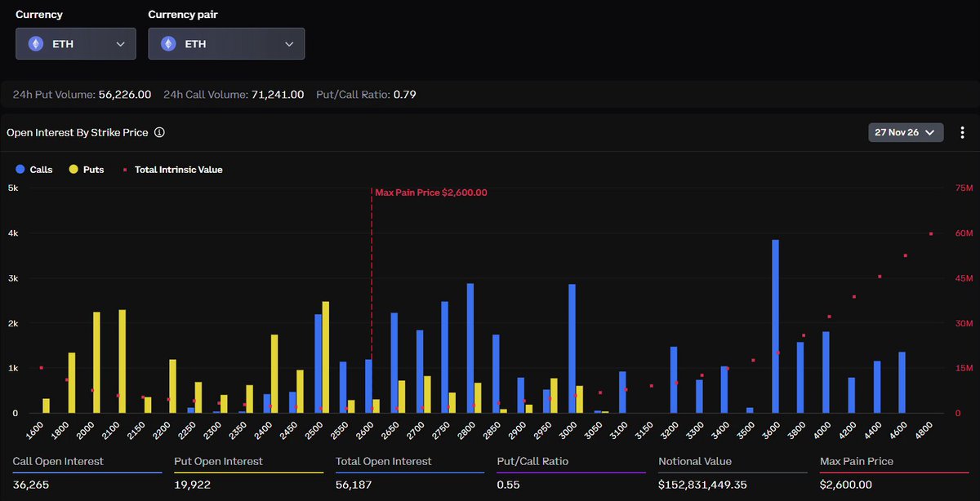Image resolution: width=980 pixels, height=501 pixels.
Task: Open the three-dot chart options menu
Action: click(962, 132)
